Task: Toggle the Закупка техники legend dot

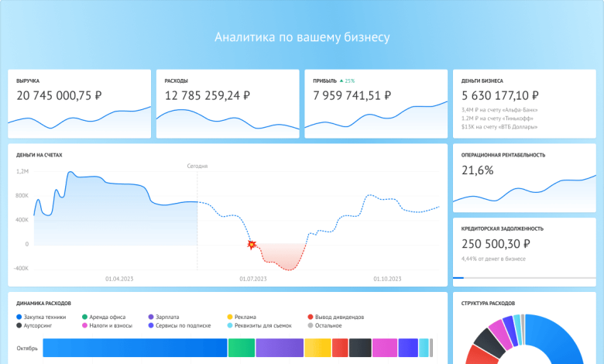Action: coord(19,317)
